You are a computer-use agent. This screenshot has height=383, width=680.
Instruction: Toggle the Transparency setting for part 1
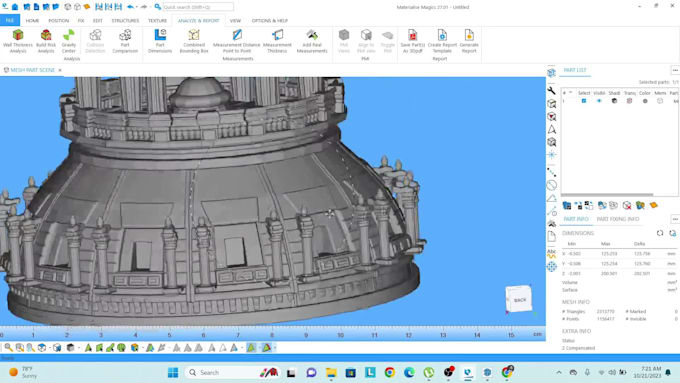(629, 101)
